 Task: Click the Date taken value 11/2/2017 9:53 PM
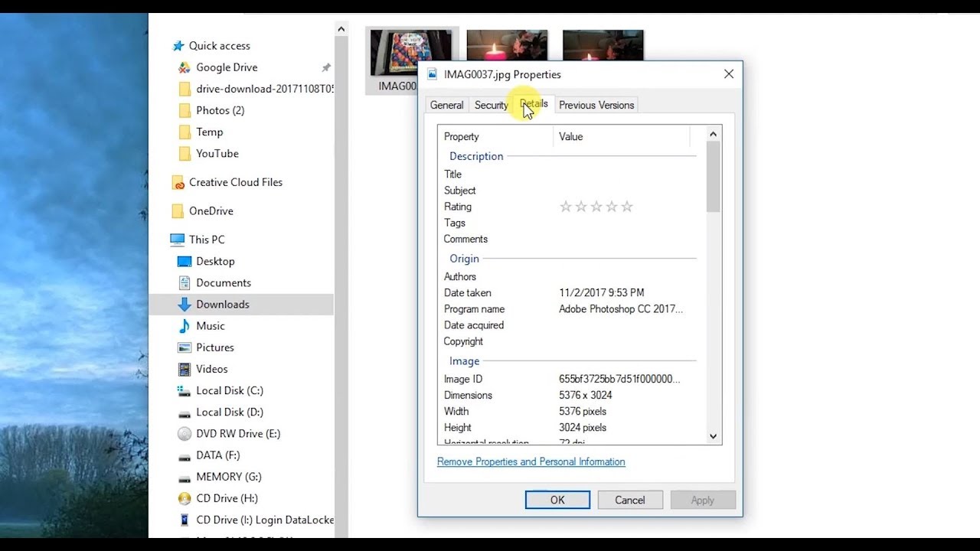[602, 293]
